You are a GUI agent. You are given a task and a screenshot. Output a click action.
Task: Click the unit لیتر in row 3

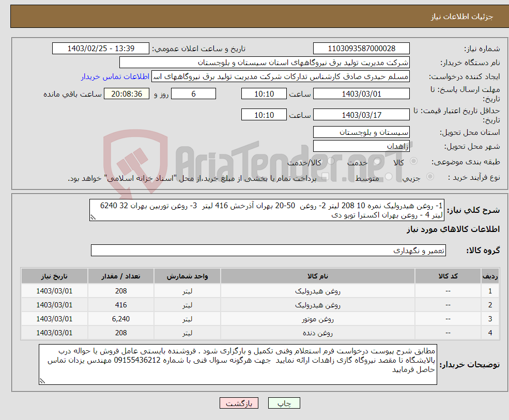point(187,319)
